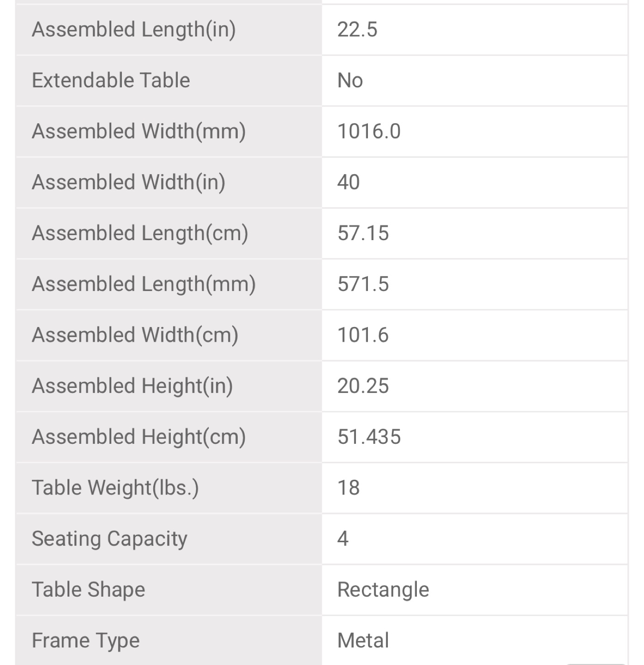Click the Seating Capacity value 4

click(x=343, y=539)
